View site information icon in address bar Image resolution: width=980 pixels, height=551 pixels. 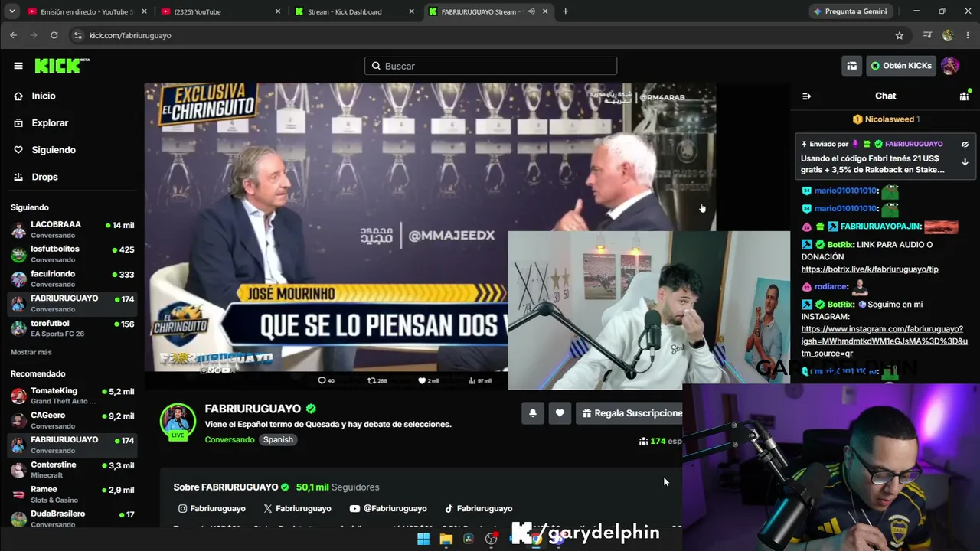pos(77,35)
